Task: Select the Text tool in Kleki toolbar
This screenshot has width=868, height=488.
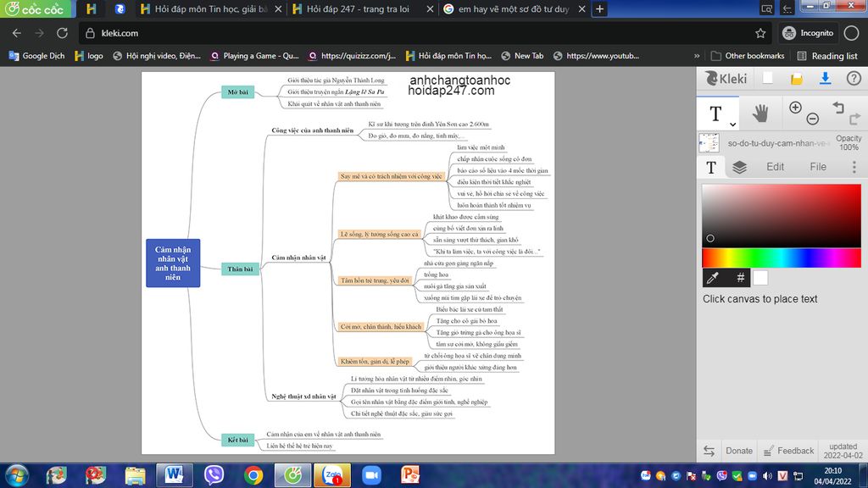Action: click(715, 114)
